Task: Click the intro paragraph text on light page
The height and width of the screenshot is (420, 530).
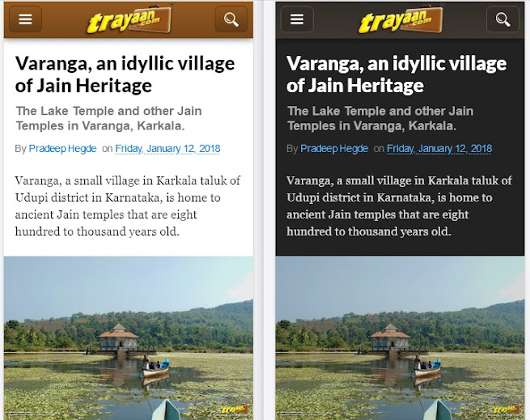Action: 127,206
